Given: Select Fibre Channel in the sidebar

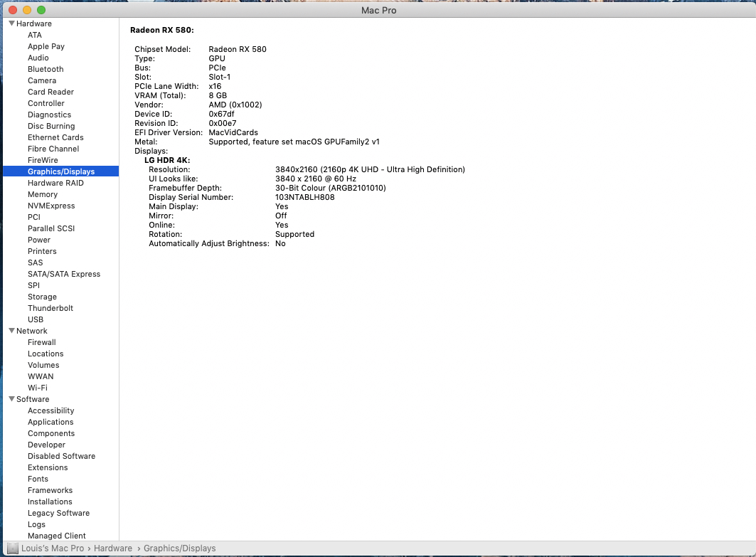Looking at the screenshot, I should [53, 149].
